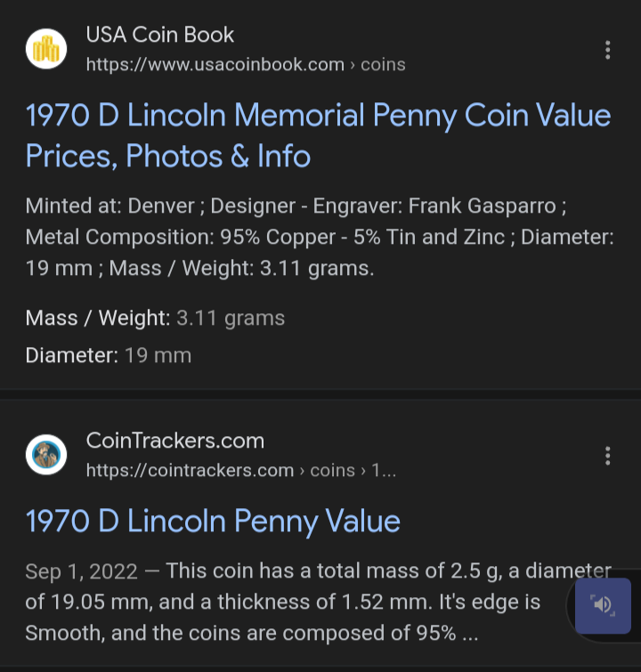Open options menu for USA Coin Book result
This screenshot has width=641, height=672.
[608, 50]
